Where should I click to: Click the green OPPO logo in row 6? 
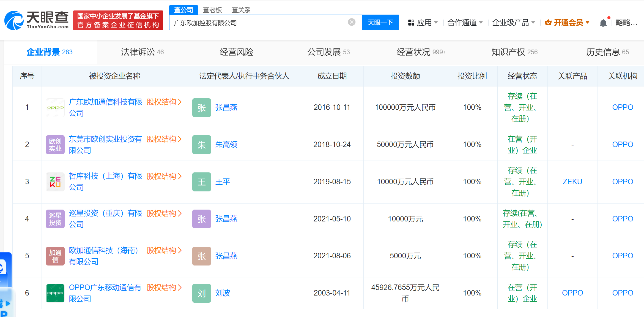(55, 293)
